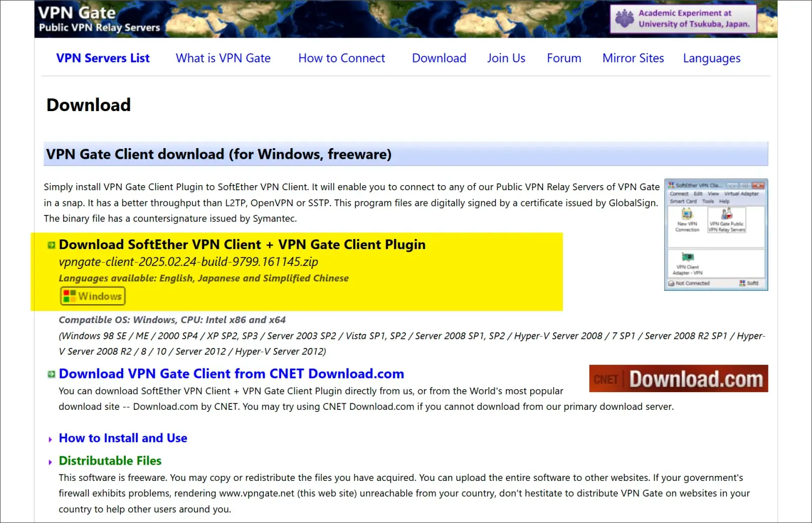Visit the Forum page
The image size is (812, 523).
[564, 58]
